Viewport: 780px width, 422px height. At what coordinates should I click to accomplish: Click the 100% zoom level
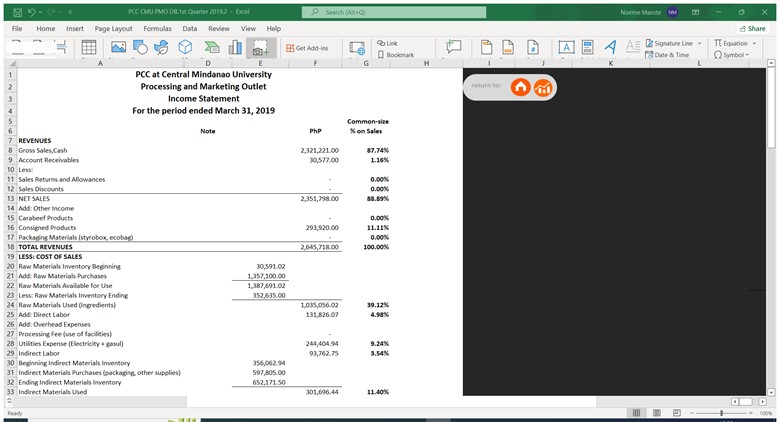coord(766,413)
